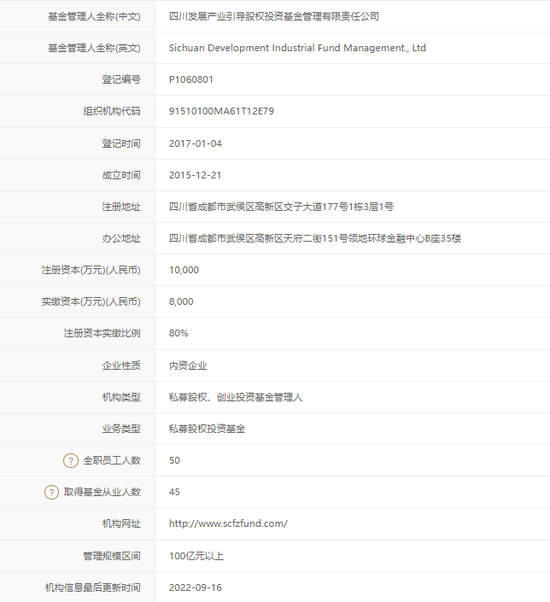The height and width of the screenshot is (602, 550).
Task: Click the label 机构网址
Action: click(x=121, y=524)
